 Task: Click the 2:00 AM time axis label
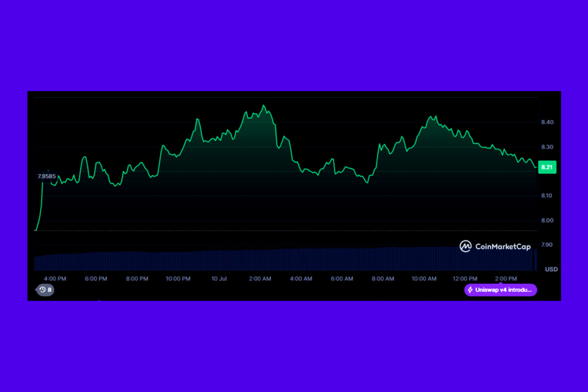tap(260, 279)
